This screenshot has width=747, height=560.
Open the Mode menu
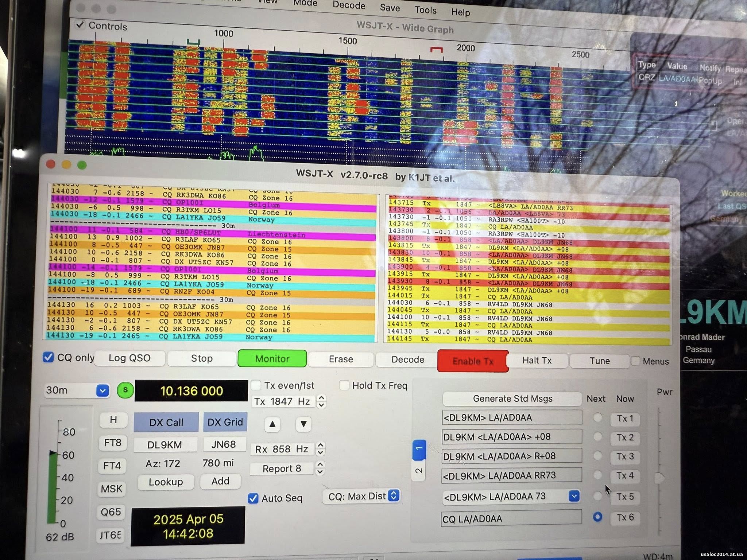(305, 3)
